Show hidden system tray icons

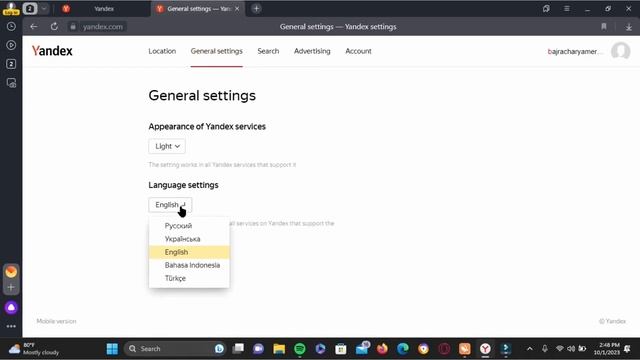(x=529, y=349)
